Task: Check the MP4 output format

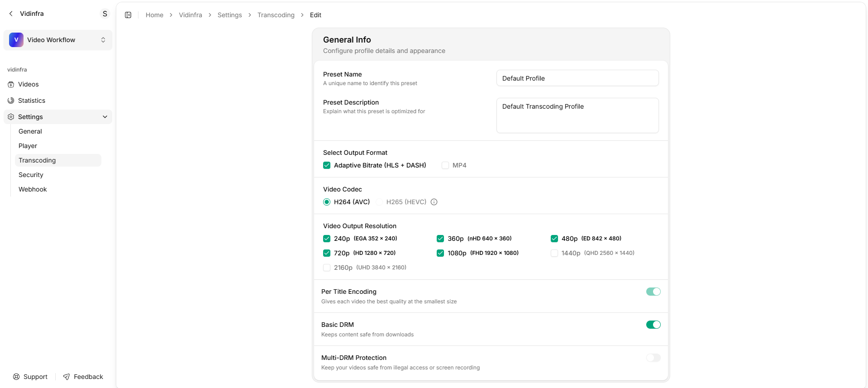Action: point(445,165)
